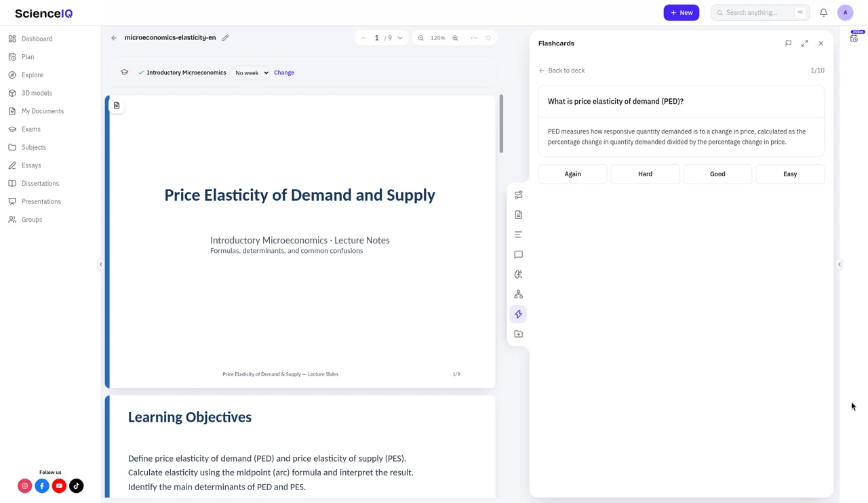This screenshot has height=503, width=868.
Task: Open the summary lines tool icon
Action: click(x=519, y=235)
